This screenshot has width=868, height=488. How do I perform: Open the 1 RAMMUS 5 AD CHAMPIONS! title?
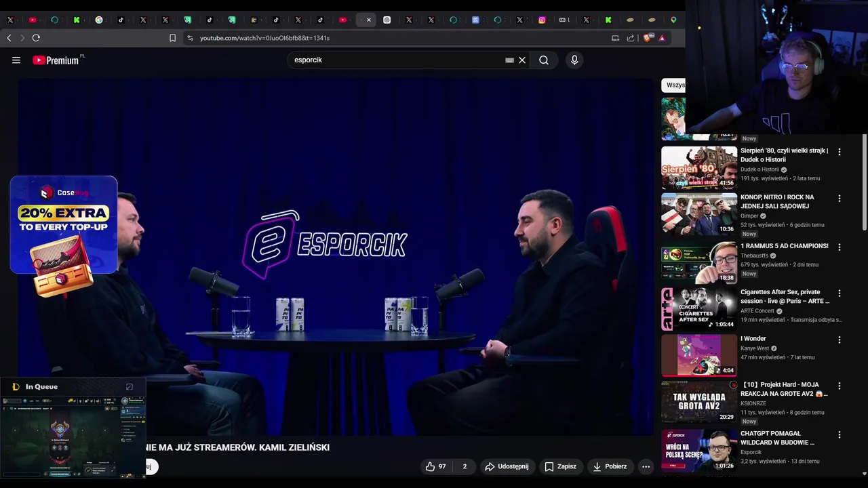(785, 246)
